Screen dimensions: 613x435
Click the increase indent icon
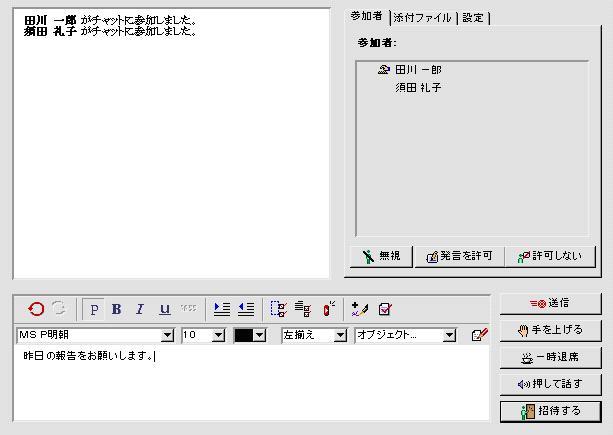tap(222, 309)
